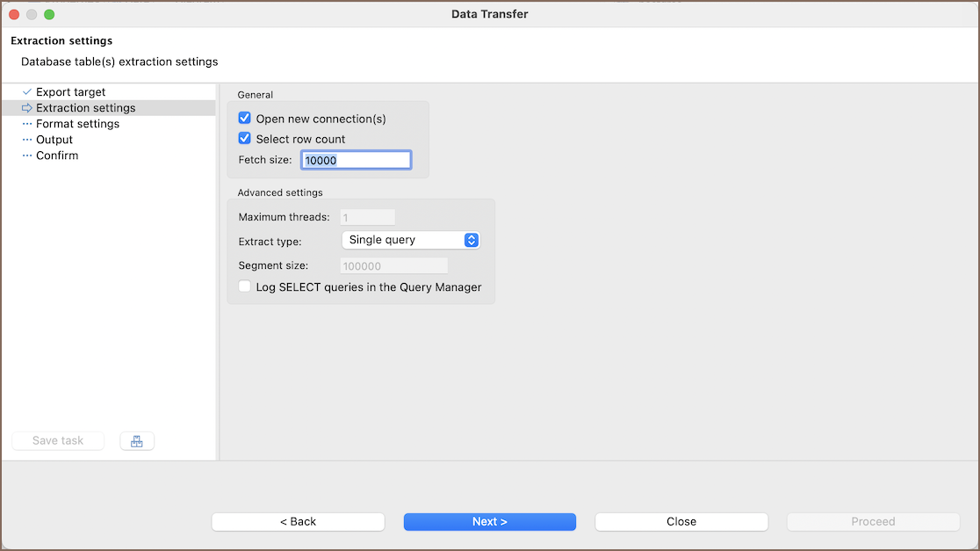
Task: Click the arrow icon next to Extraction settings
Action: pos(27,108)
